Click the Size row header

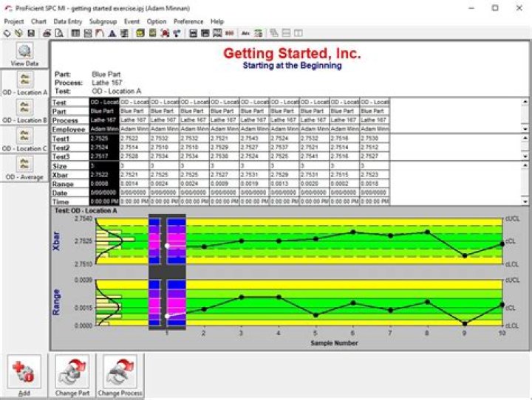click(x=70, y=166)
